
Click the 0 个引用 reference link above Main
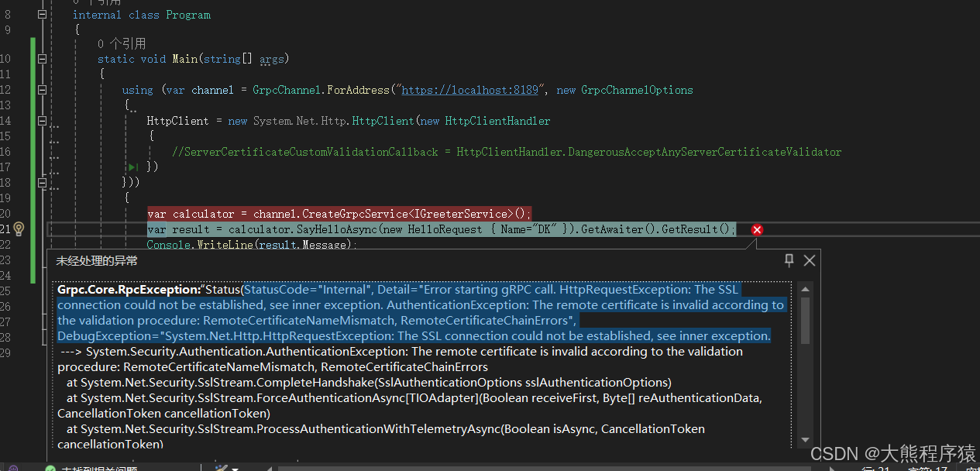point(115,43)
